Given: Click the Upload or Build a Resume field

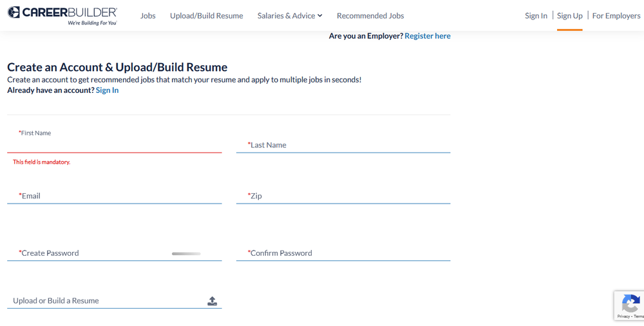Looking at the screenshot, I should point(106,301).
